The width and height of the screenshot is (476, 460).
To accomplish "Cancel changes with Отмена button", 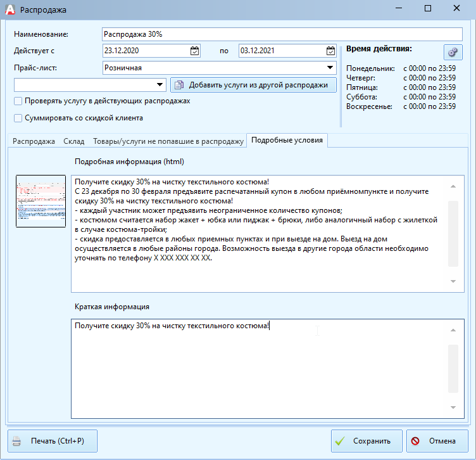I will click(x=437, y=441).
